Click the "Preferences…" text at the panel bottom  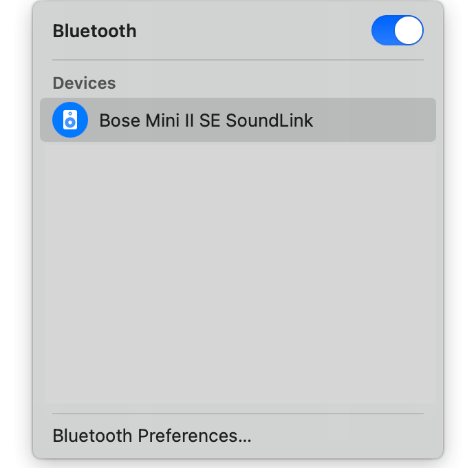195,436
